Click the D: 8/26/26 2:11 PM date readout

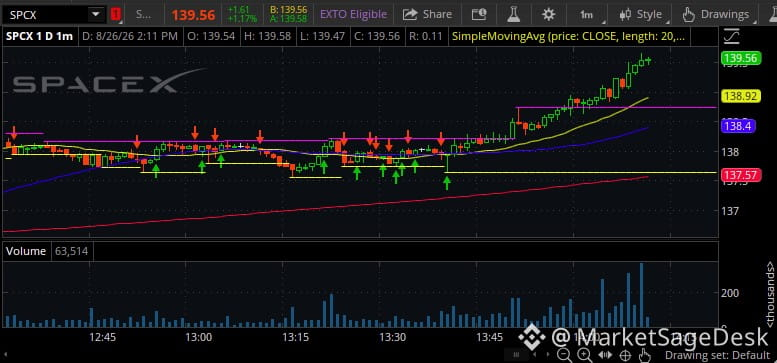click(130, 36)
